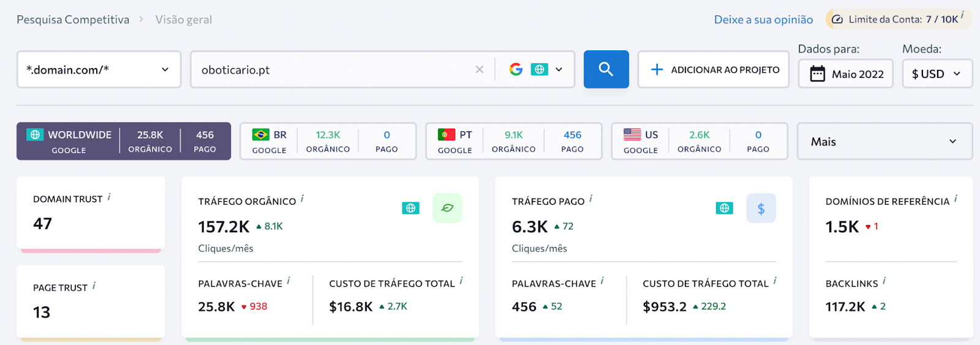Click paid keywords value 456 in card
980x345 pixels.
(524, 306)
